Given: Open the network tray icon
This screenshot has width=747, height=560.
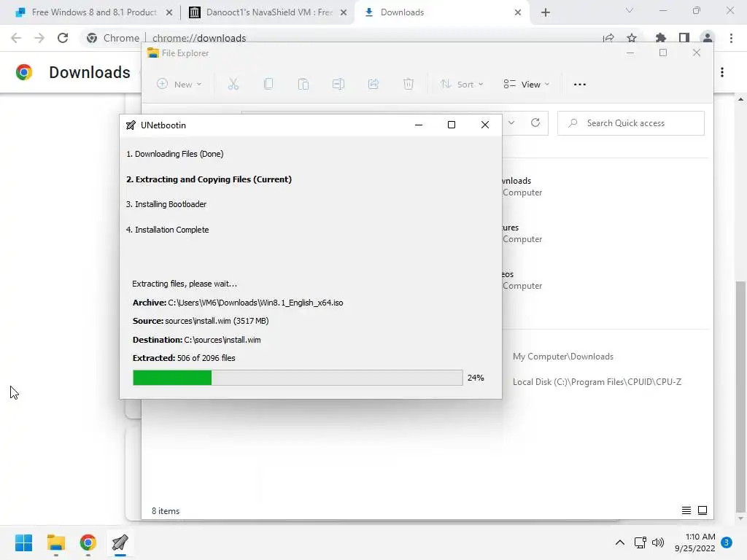Looking at the screenshot, I should click(640, 542).
